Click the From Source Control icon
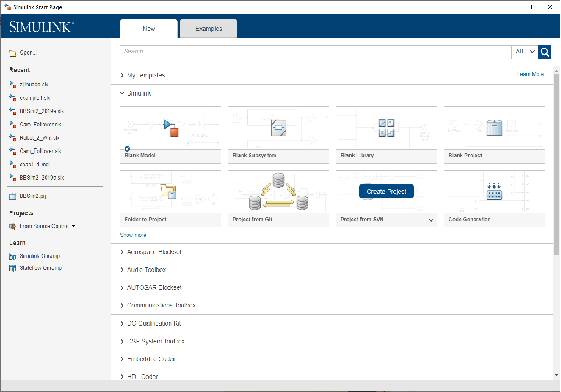The image size is (561, 392). tap(13, 226)
